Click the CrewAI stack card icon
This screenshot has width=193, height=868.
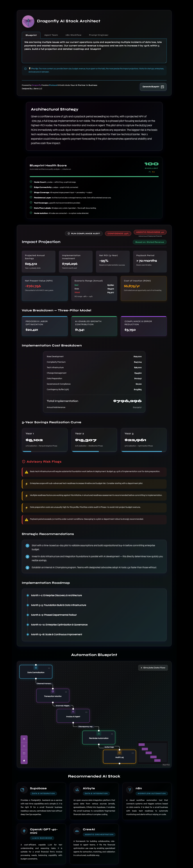tap(77, 831)
